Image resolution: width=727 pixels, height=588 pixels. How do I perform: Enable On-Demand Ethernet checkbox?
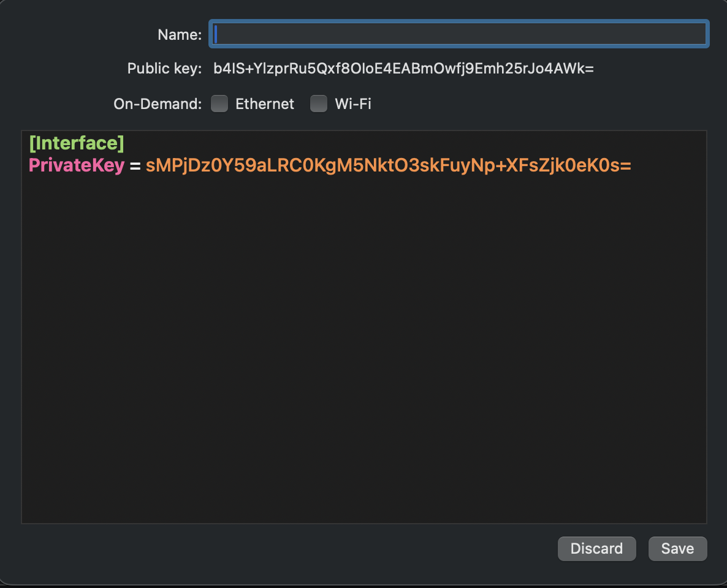coord(219,104)
